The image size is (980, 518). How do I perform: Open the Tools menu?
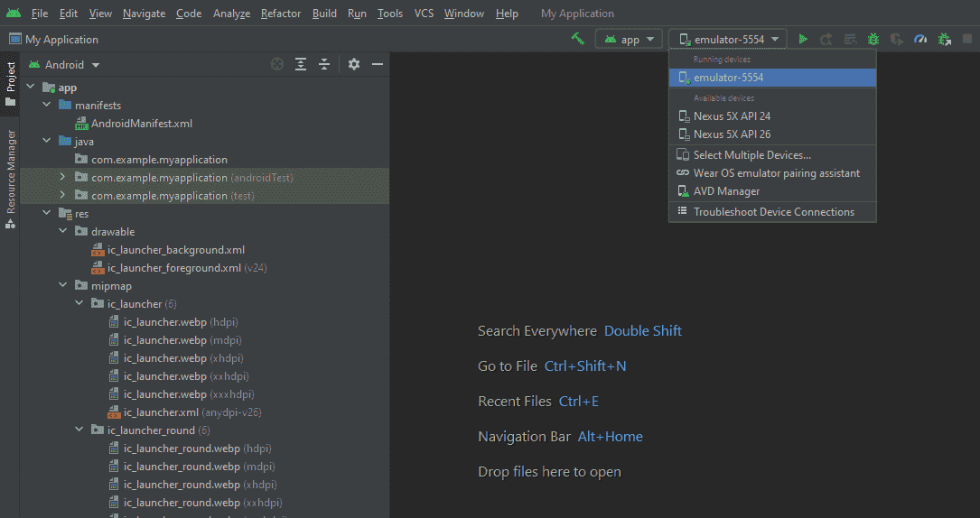390,14
